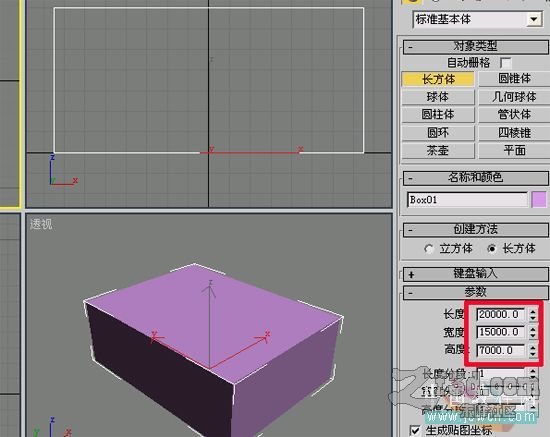The width and height of the screenshot is (550, 437).
Task: Click the Box01 name field
Action: (x=467, y=200)
